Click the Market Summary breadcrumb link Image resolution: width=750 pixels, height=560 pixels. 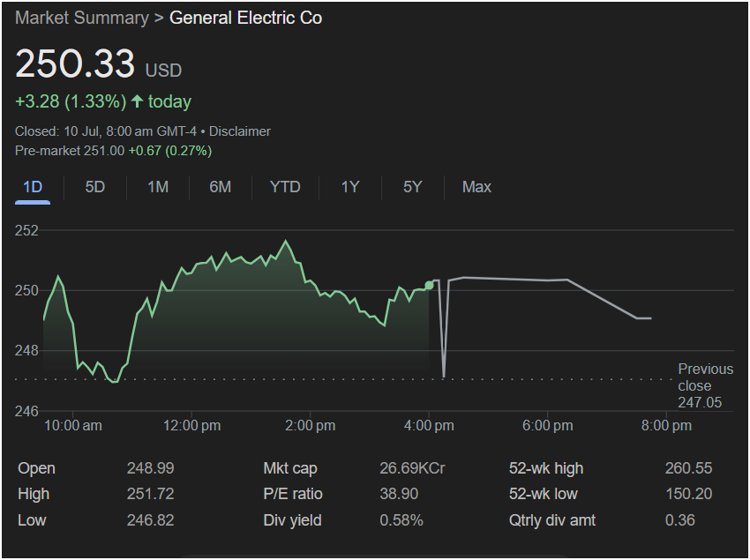coord(82,19)
